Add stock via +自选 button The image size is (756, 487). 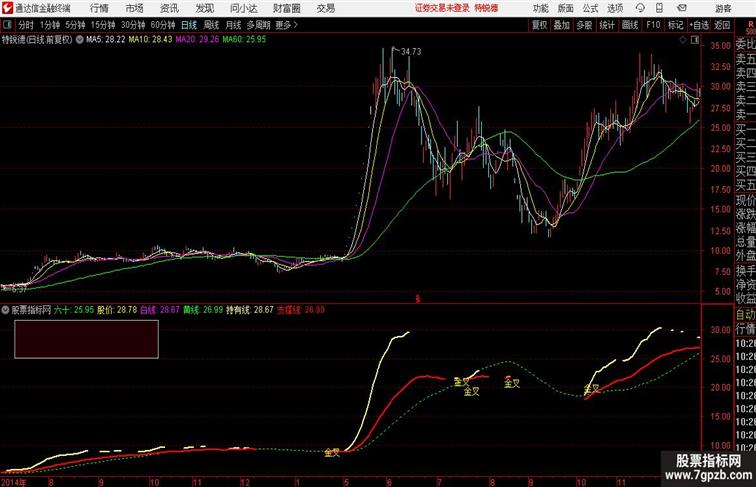(x=699, y=25)
